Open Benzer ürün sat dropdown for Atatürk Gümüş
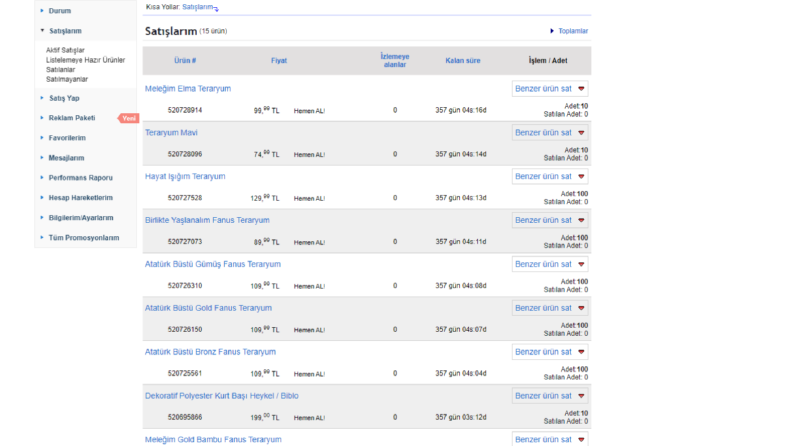This screenshot has width=793, height=446. click(x=550, y=264)
